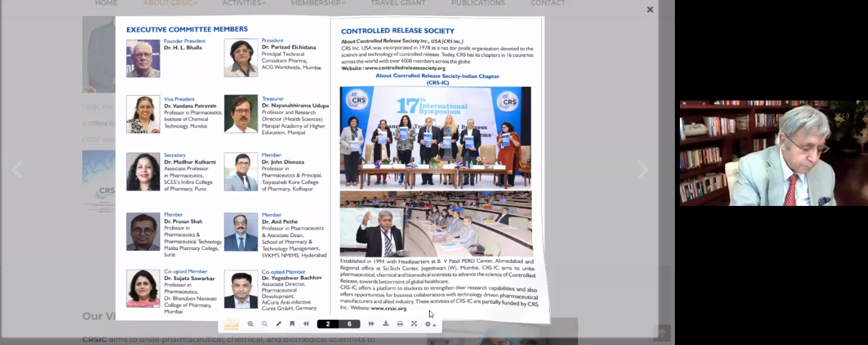Click the name 'Dr. Yogeshwar Bachhav'
The width and height of the screenshot is (868, 345).
pyautogui.click(x=292, y=278)
